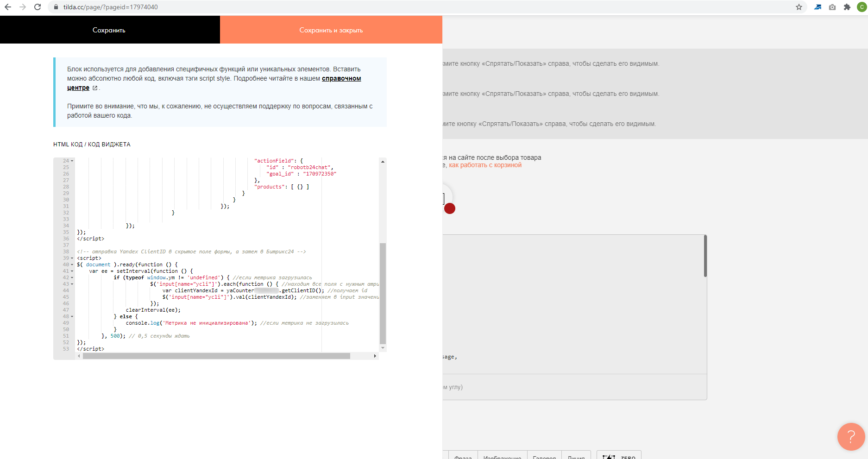Click the closing </script> on line 36
Image resolution: width=868 pixels, height=459 pixels.
pos(91,239)
